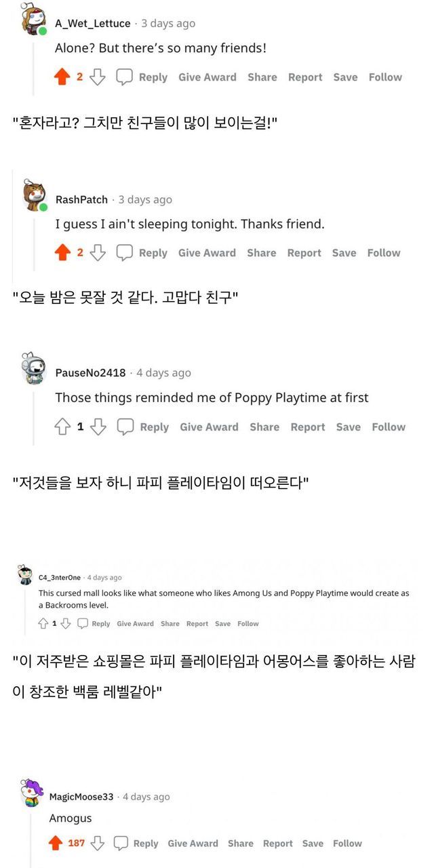Downvote RashPatch's comment
Image resolution: width=434 pixels, height=868 pixels.
click(98, 253)
